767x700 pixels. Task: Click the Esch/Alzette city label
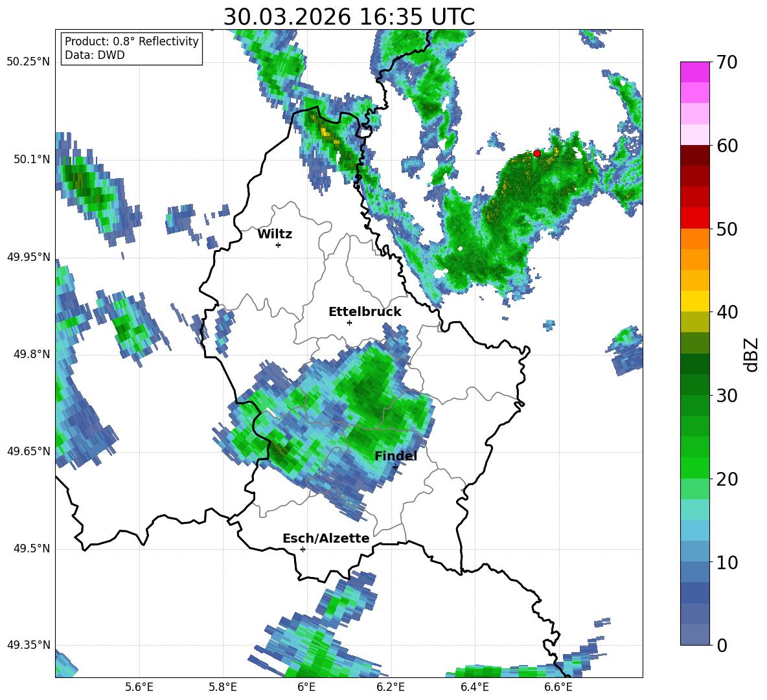click(x=326, y=539)
